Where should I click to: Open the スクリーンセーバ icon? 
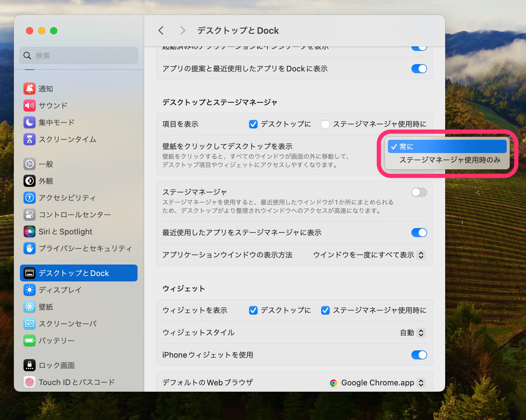[x=30, y=324]
